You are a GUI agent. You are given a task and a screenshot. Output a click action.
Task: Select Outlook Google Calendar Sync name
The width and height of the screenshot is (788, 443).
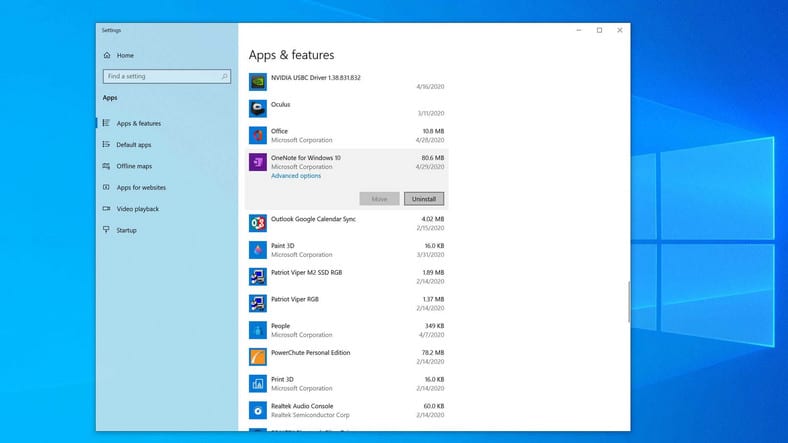coord(313,219)
